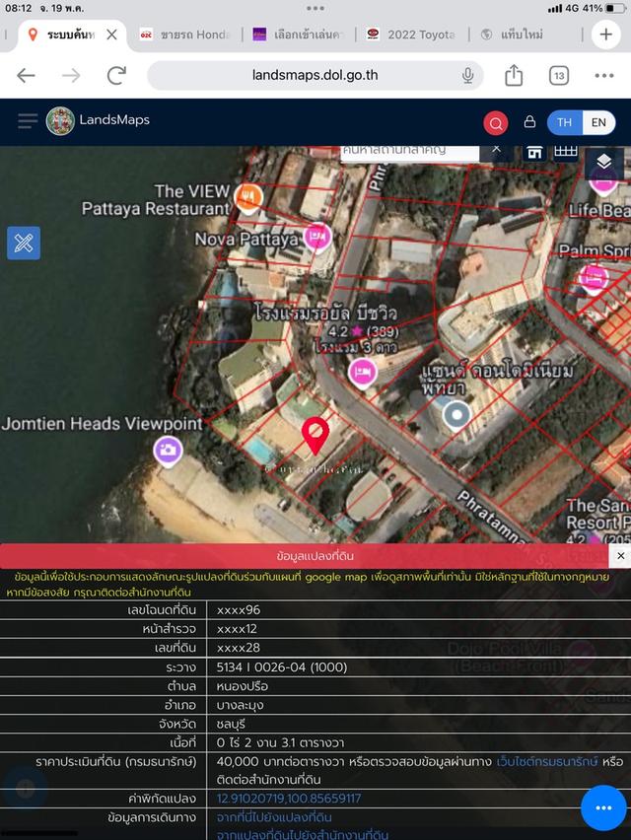Click the title deed number xxxx96
The image size is (631, 840).
click(239, 609)
